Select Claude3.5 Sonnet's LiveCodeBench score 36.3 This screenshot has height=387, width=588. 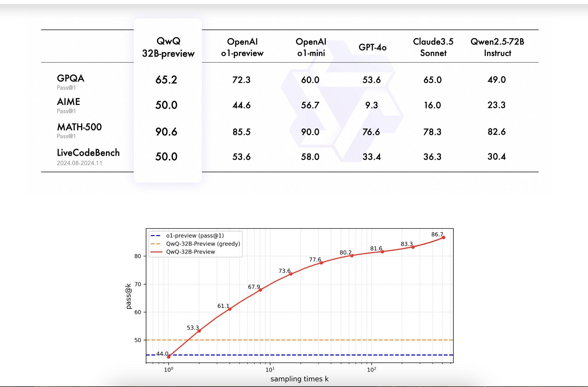click(x=432, y=157)
